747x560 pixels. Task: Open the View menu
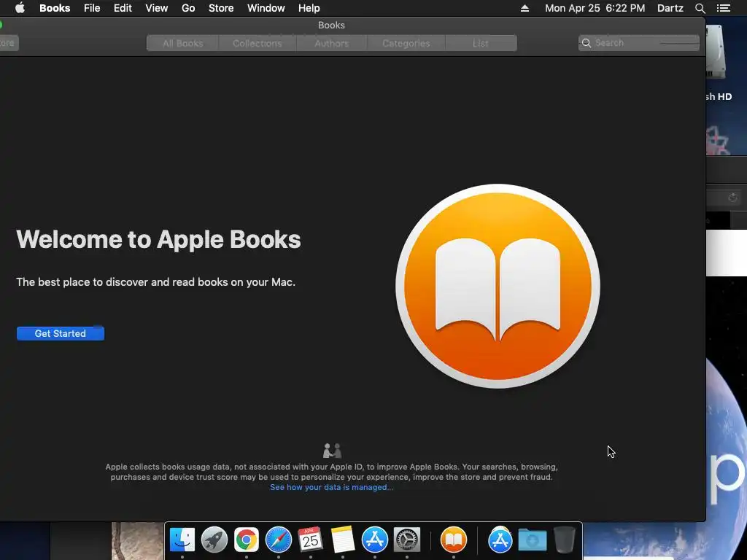click(x=157, y=8)
